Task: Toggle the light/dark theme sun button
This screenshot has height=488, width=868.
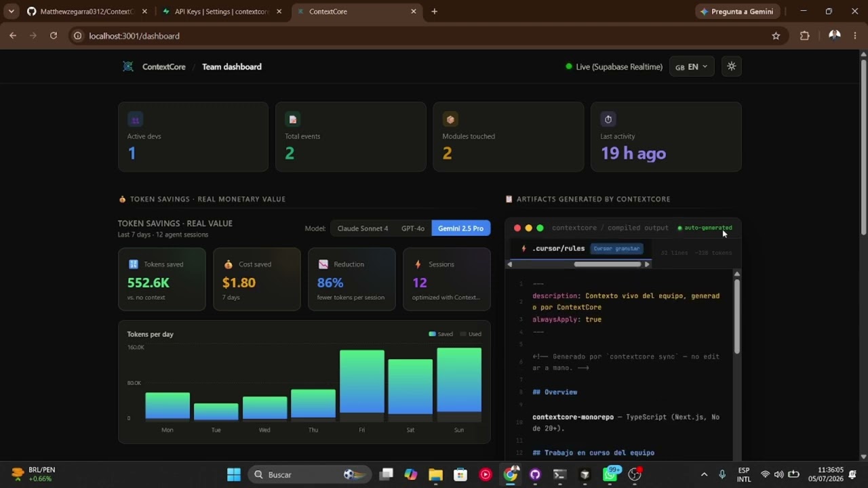Action: click(x=731, y=66)
